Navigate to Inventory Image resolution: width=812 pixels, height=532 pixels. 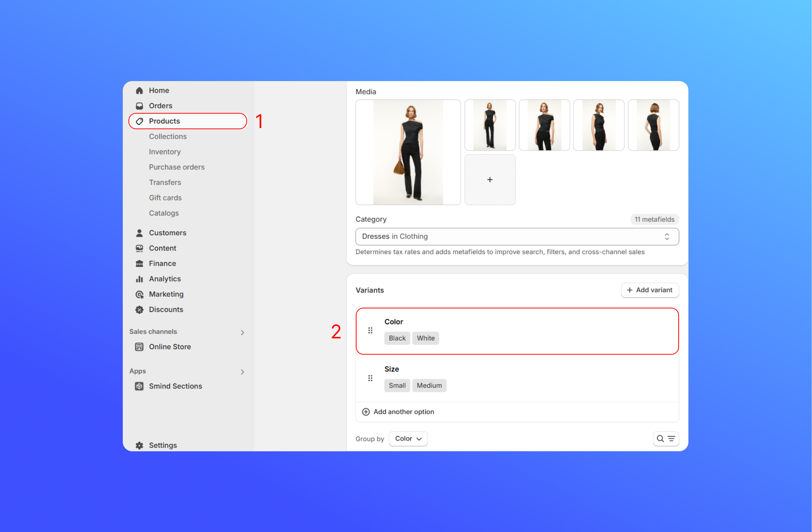[x=164, y=152]
